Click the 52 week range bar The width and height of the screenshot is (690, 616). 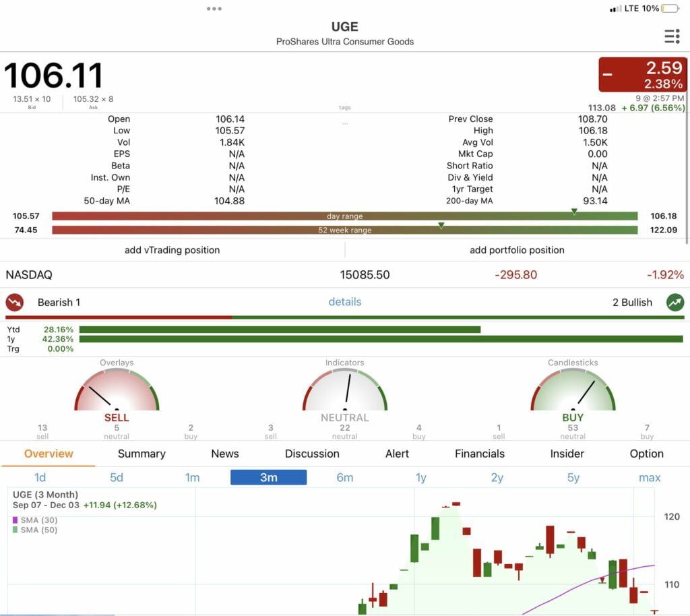click(x=345, y=230)
